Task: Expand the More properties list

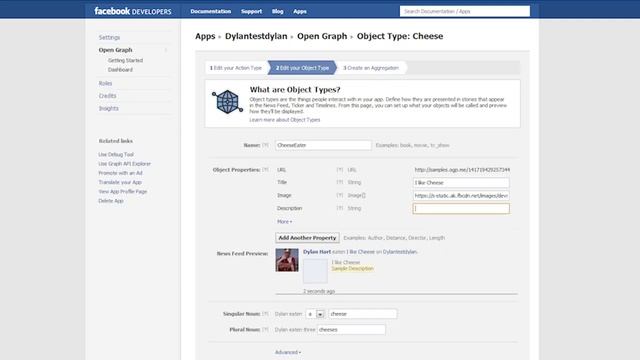Action: [x=284, y=222]
